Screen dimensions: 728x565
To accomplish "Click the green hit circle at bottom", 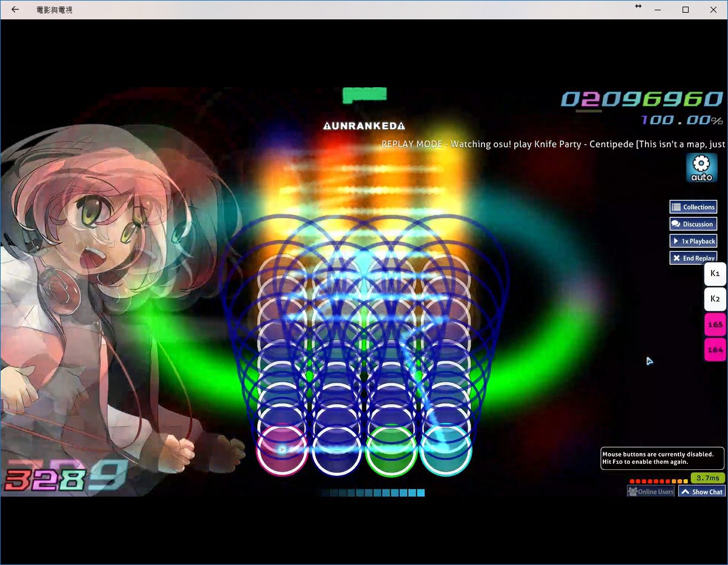I will pyautogui.click(x=391, y=450).
